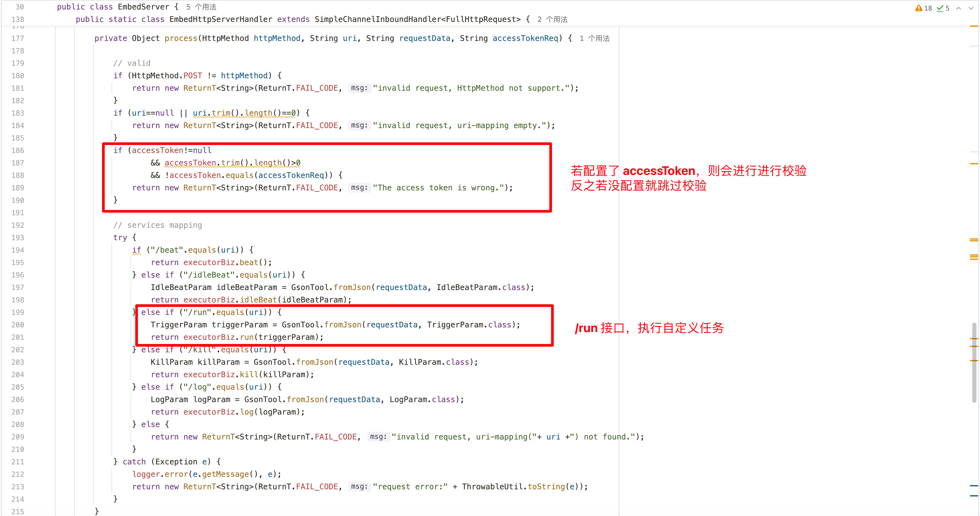Click the '5 个用法' usages hint for EmbedServer
980x516 pixels.
[201, 7]
